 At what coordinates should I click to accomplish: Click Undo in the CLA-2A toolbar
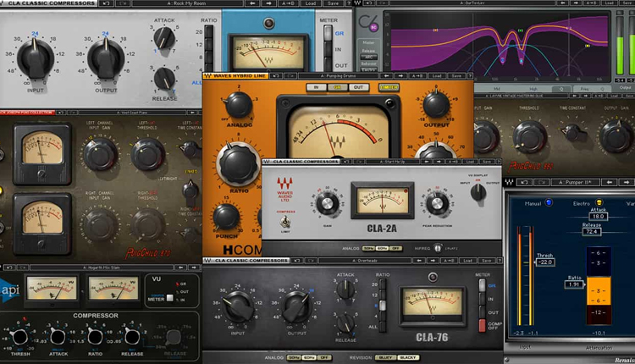tap(345, 161)
